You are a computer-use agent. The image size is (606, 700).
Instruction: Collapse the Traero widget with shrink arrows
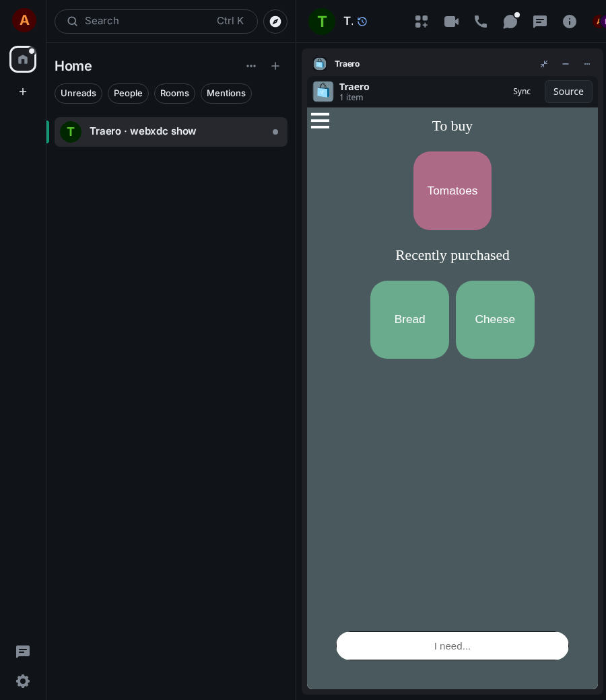tap(544, 64)
